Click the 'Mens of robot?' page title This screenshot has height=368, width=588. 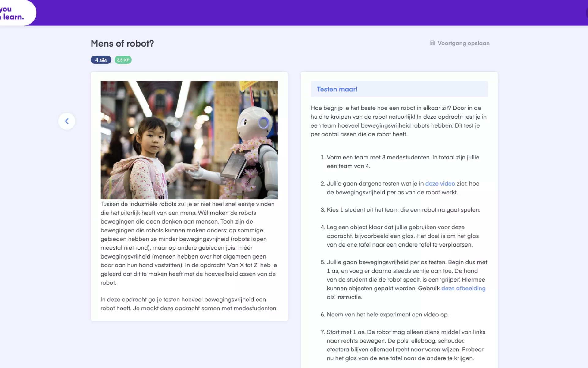[122, 44]
